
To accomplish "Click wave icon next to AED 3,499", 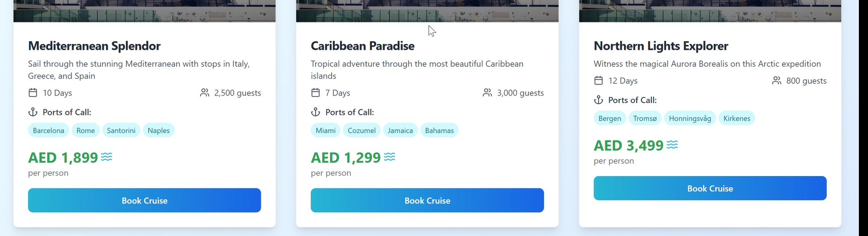I will point(672,145).
